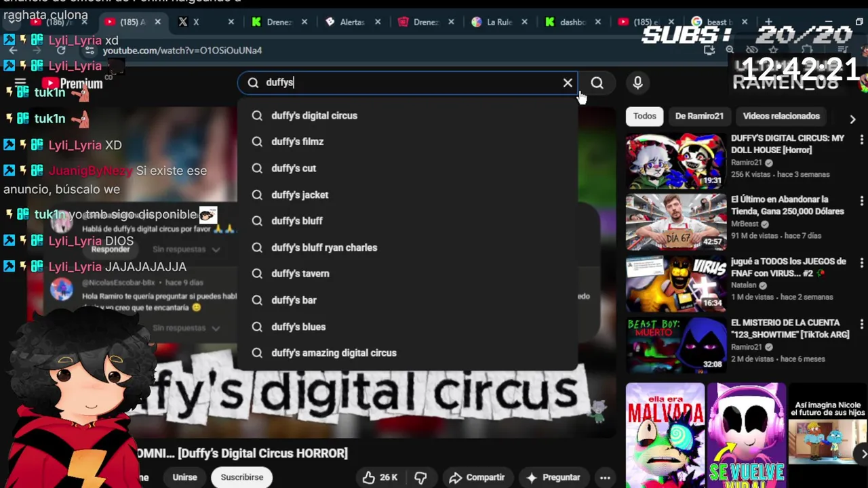
Task: Choose suggestion duffy's tavern
Action: (408, 274)
